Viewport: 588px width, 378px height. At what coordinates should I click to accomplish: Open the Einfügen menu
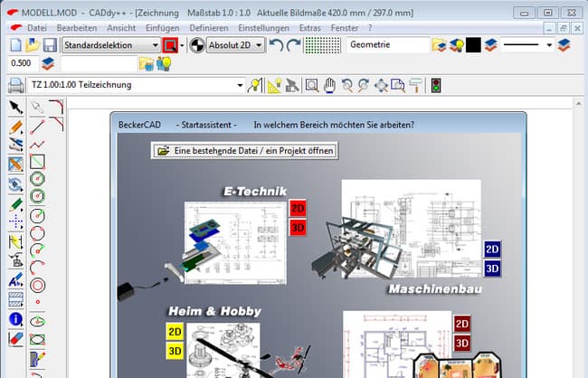tap(162, 28)
